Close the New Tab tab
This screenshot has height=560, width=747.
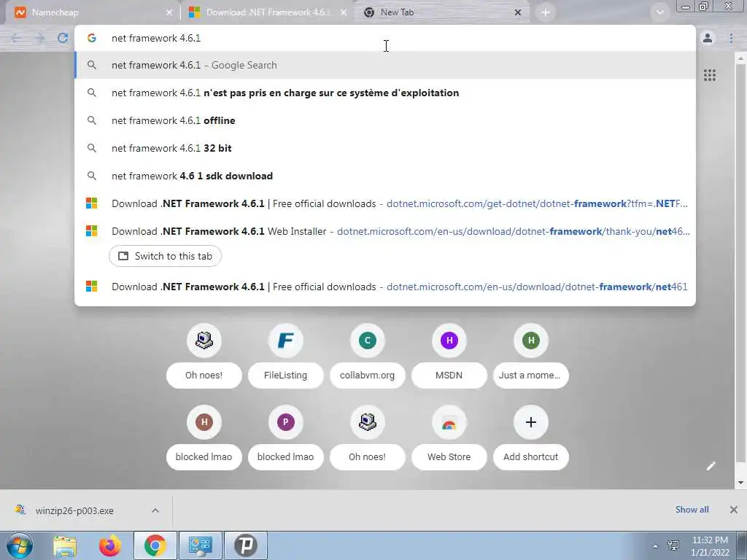pyautogui.click(x=518, y=13)
